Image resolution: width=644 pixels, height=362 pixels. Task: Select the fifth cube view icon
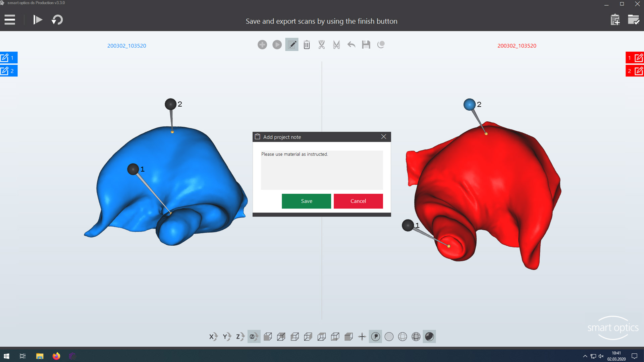click(321, 337)
